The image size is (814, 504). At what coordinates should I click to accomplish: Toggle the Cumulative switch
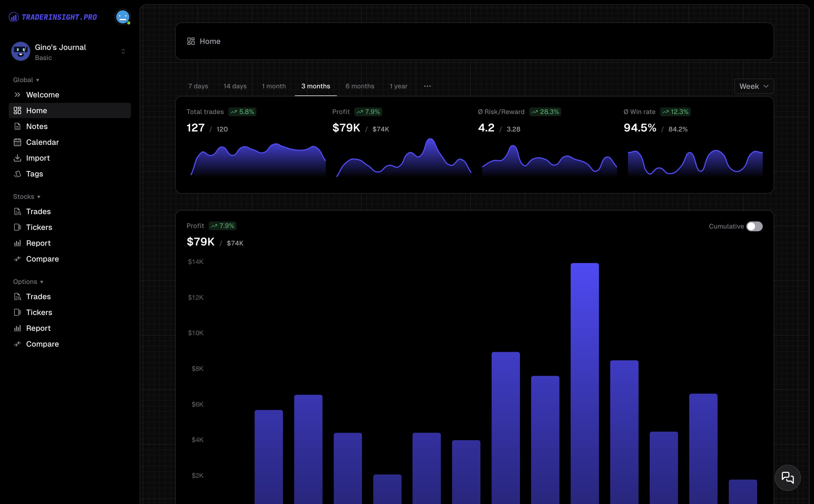754,226
